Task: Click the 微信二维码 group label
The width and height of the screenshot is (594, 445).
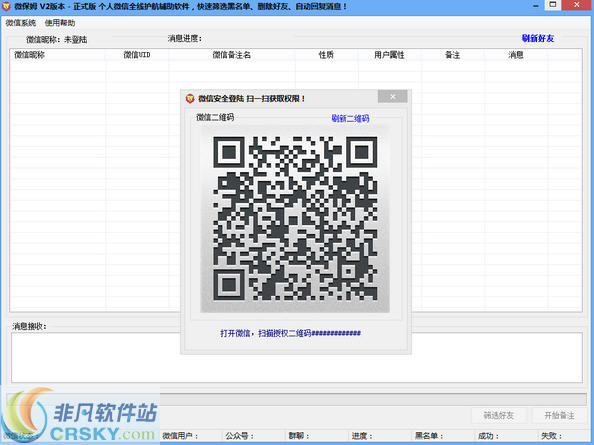Action: (215, 117)
